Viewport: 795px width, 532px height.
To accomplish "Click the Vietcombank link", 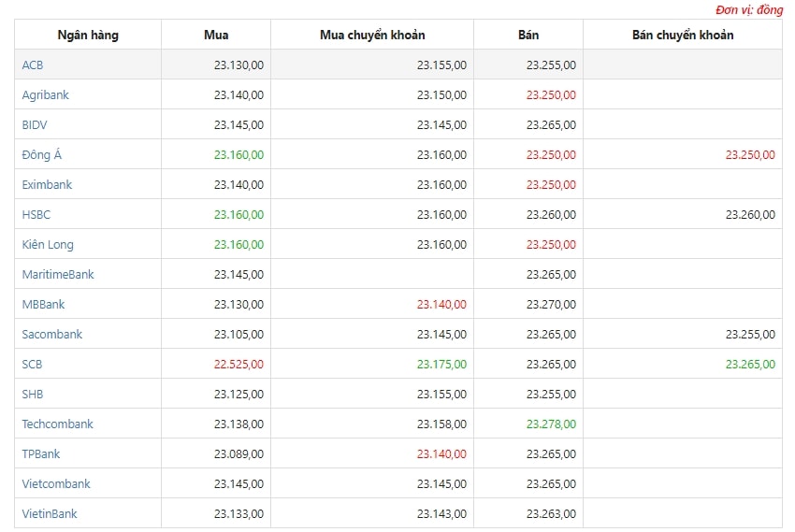I will (56, 483).
